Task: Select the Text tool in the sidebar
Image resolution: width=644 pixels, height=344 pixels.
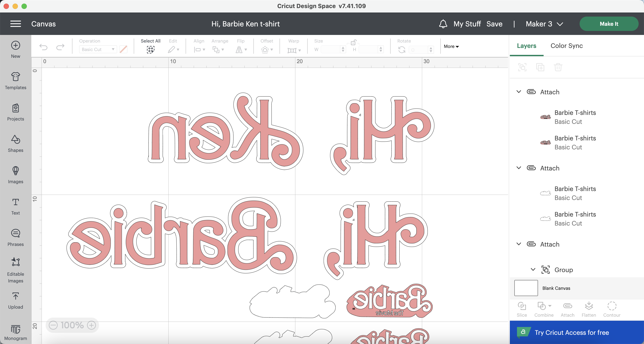Action: [x=15, y=206]
